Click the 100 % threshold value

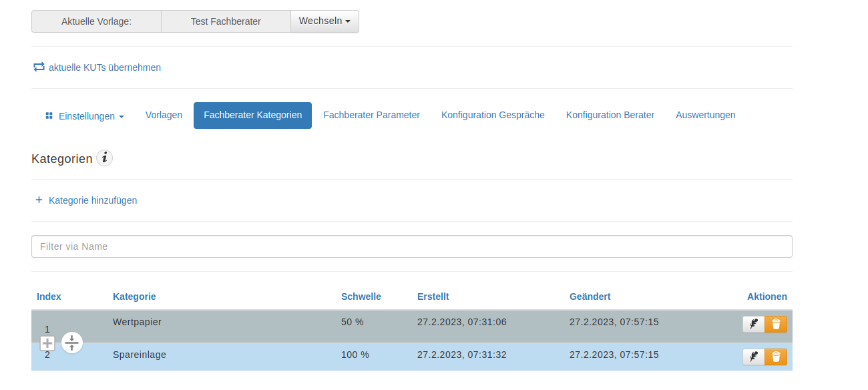(x=355, y=355)
